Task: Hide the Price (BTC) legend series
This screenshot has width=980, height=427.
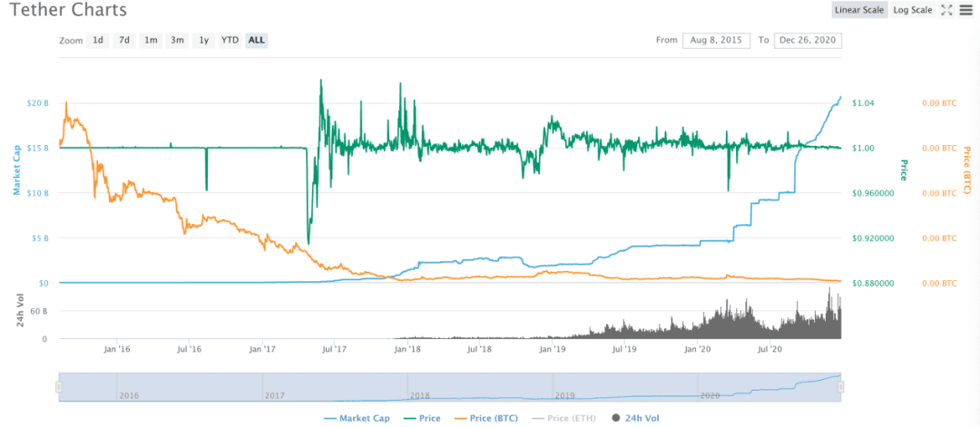Action: point(485,418)
